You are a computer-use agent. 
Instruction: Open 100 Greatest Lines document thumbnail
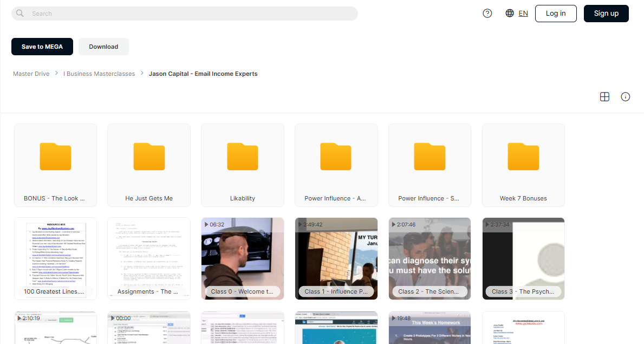[x=55, y=258]
